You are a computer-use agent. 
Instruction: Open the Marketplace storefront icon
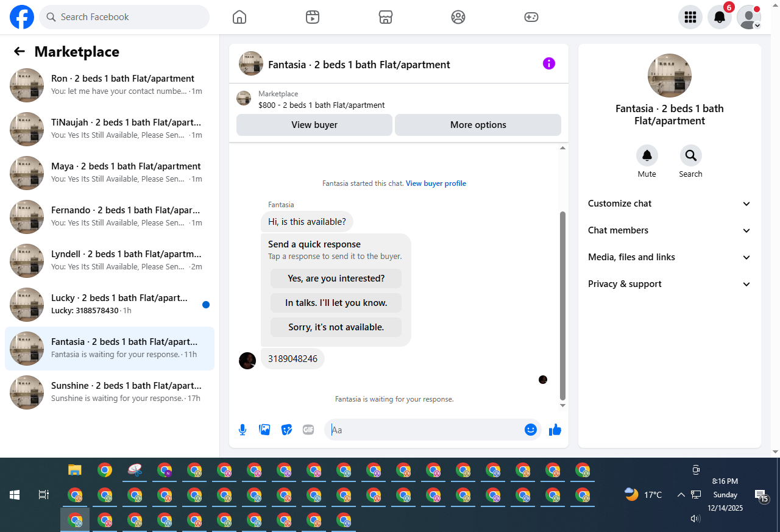coord(386,17)
